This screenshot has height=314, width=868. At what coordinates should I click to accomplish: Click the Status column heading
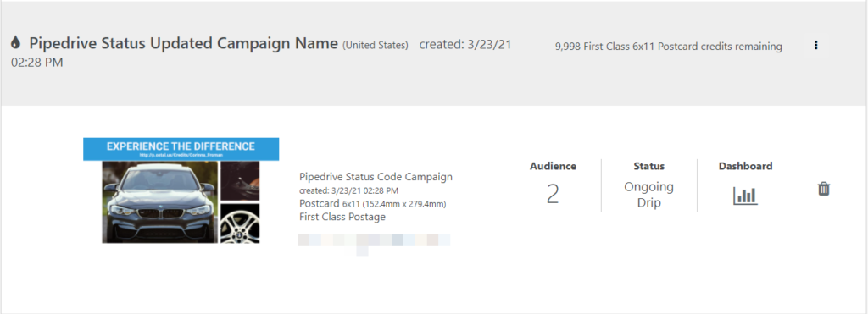648,166
